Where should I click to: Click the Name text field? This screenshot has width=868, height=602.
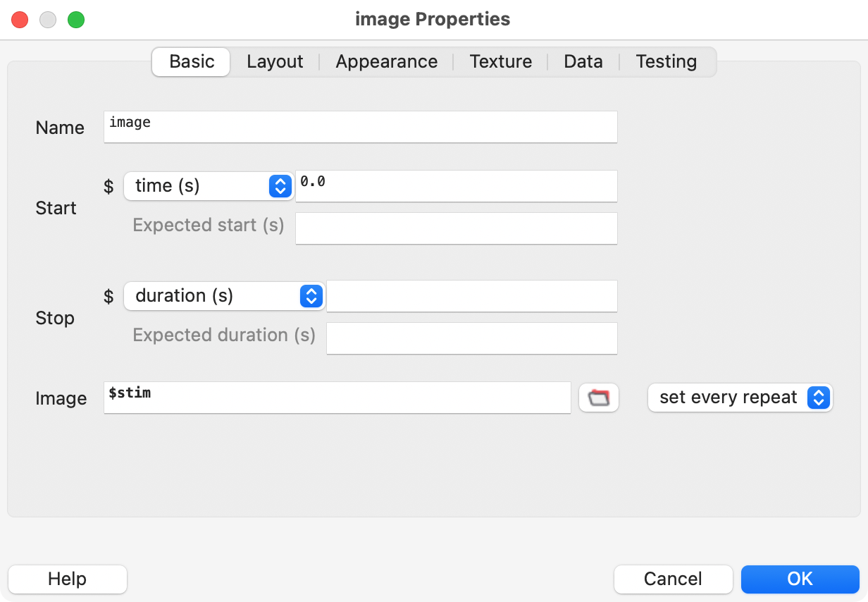click(360, 127)
